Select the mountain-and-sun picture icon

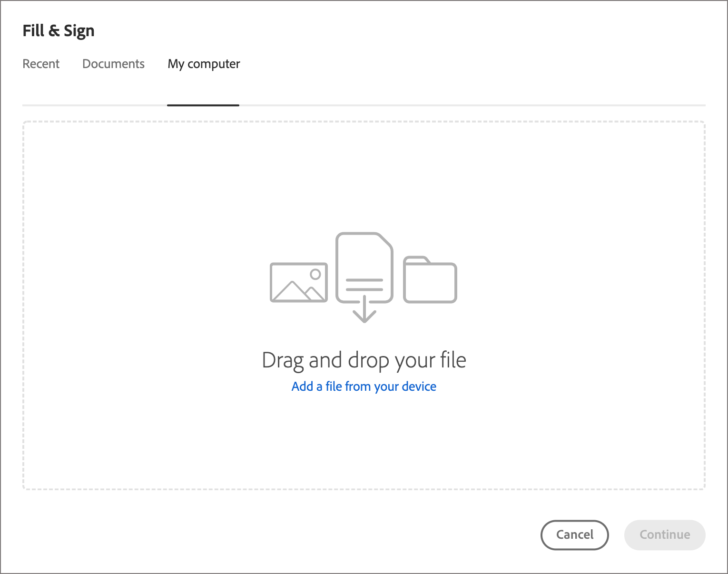pyautogui.click(x=298, y=282)
